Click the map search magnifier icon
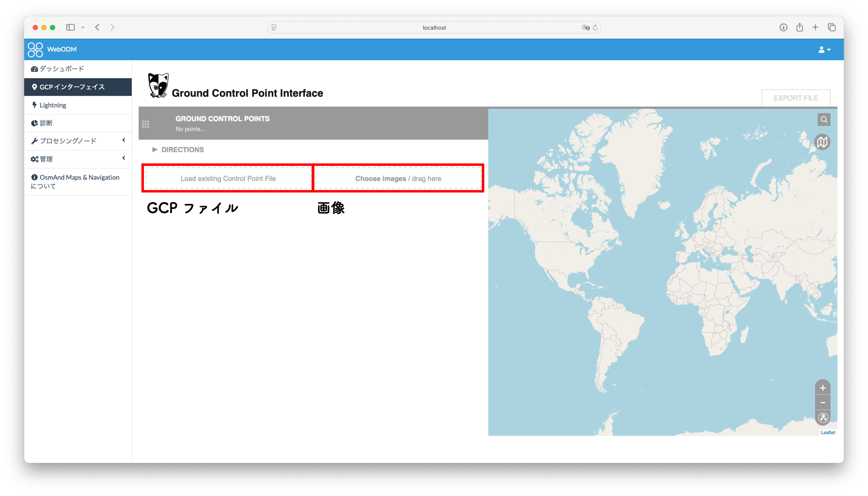 824,120
